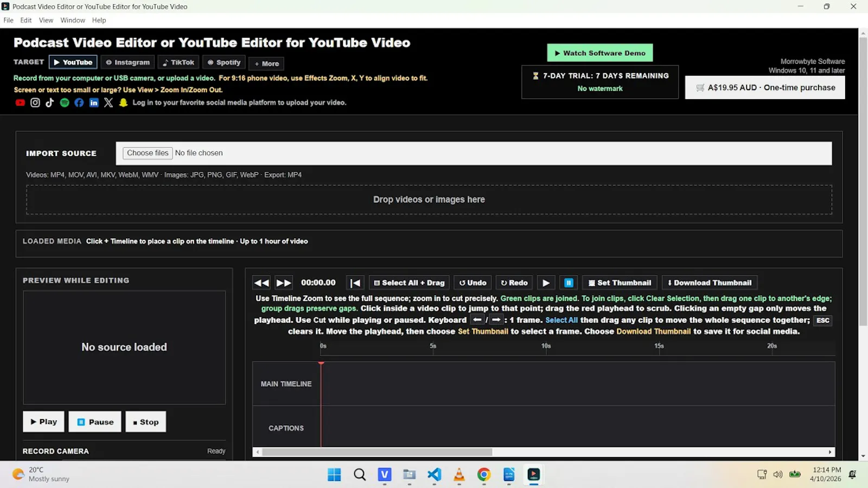Jump to timeline start button
This screenshot has height=488, width=868.
[355, 283]
